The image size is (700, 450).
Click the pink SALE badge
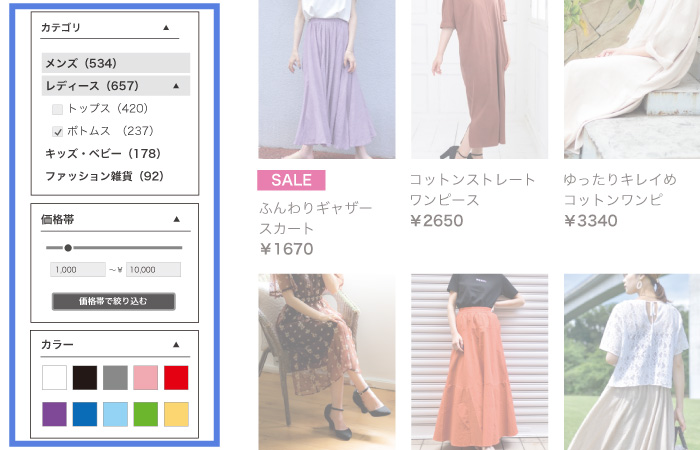click(291, 180)
